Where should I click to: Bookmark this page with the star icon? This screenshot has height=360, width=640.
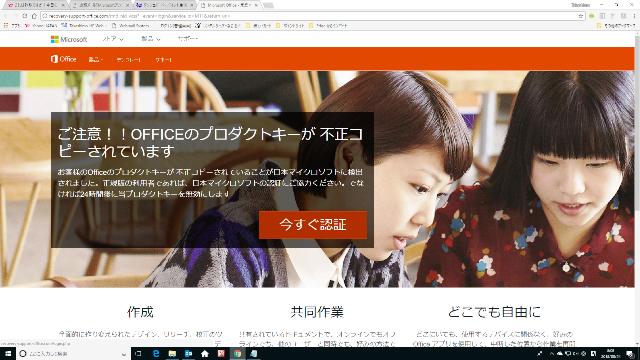580,16
